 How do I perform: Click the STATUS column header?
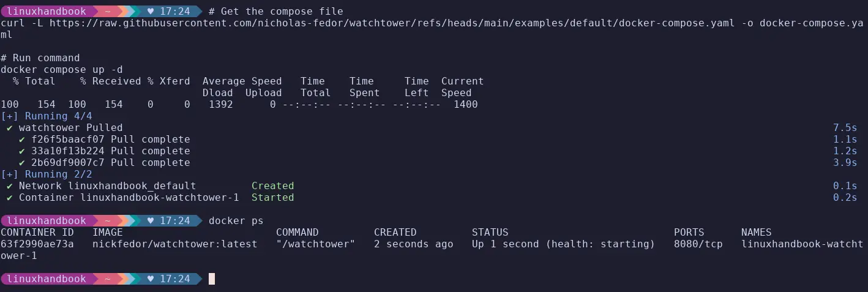coord(490,233)
